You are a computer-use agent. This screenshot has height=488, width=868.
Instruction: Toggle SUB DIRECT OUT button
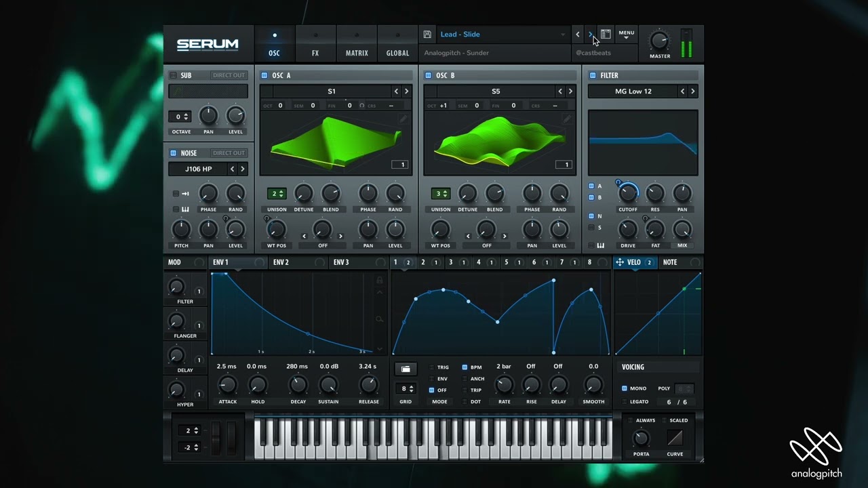[x=229, y=75]
